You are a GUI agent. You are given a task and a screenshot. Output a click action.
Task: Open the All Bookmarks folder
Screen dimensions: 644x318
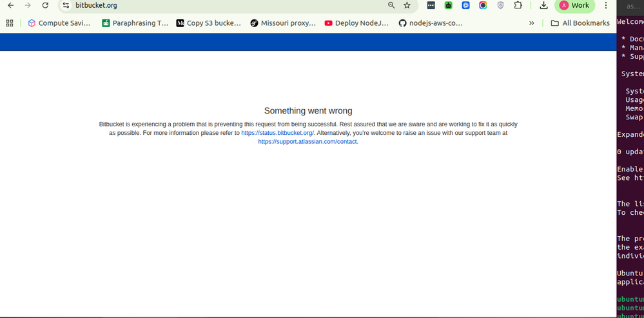click(580, 23)
